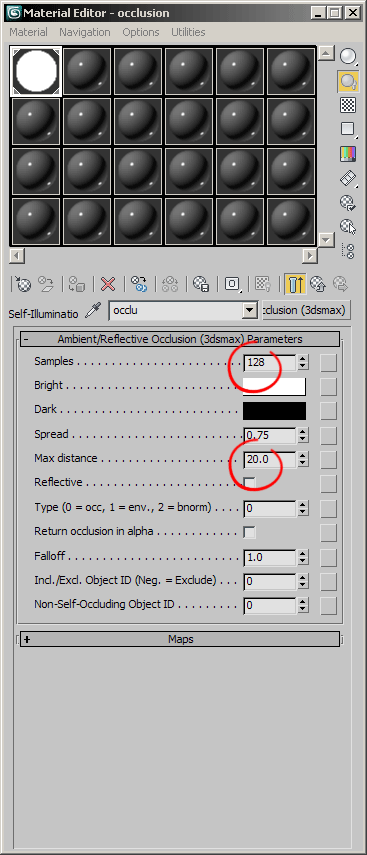Click the Video Color Check icon
367x855 pixels.
coord(348,154)
